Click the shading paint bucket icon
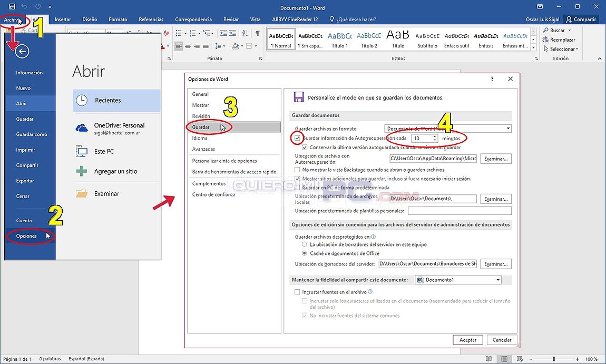 pos(236,46)
